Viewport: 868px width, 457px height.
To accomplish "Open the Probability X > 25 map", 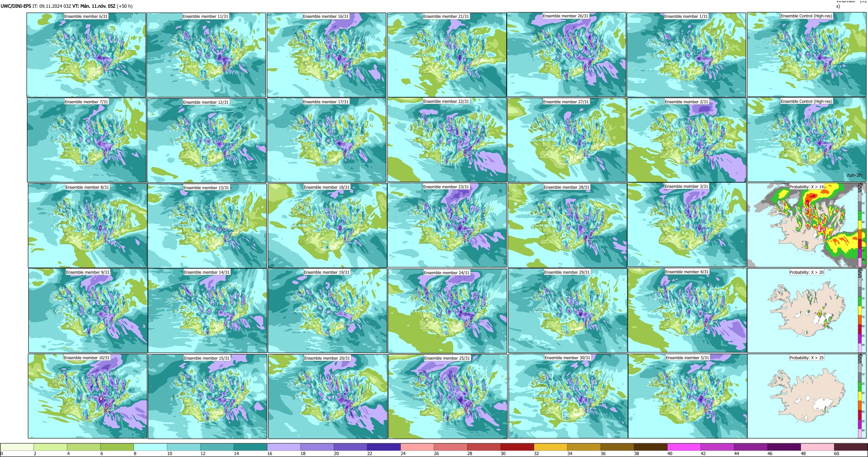I will pyautogui.click(x=807, y=396).
